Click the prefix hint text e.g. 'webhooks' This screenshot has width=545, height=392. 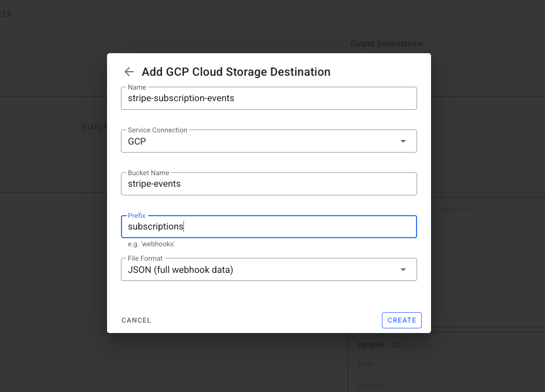tap(151, 244)
